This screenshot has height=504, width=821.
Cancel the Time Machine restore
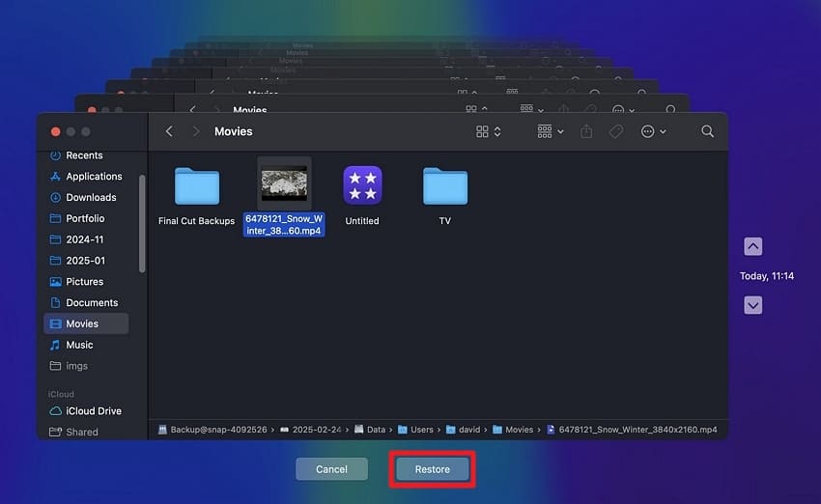click(x=331, y=469)
